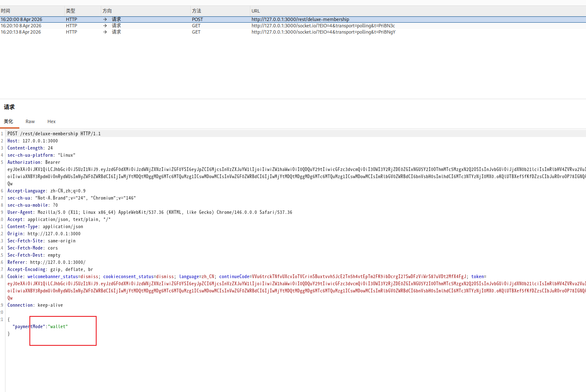This screenshot has width=586, height=392.
Task: Click the Origin header line
Action: pyautogui.click(x=44, y=234)
